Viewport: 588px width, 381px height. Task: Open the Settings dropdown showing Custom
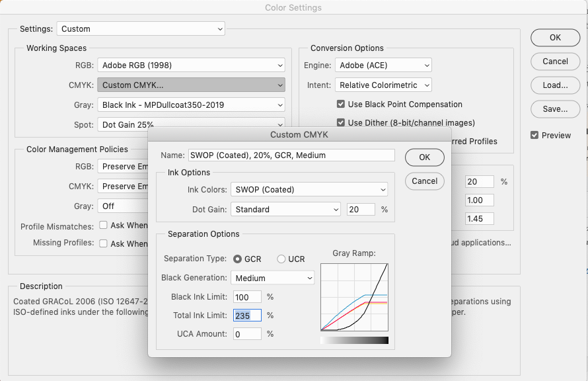click(x=140, y=28)
